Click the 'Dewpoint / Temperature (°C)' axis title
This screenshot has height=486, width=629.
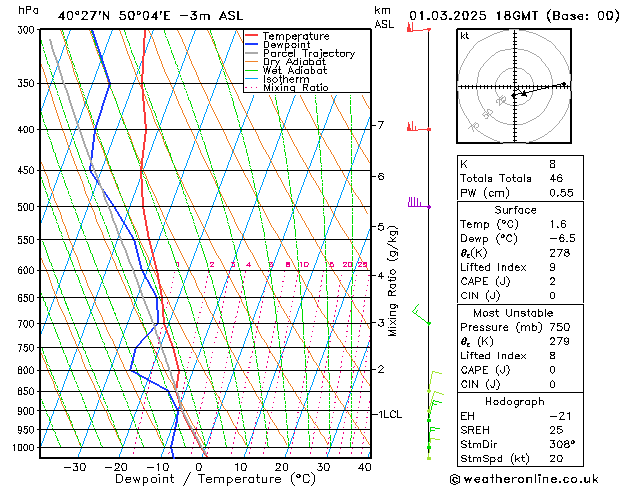tap(215, 479)
